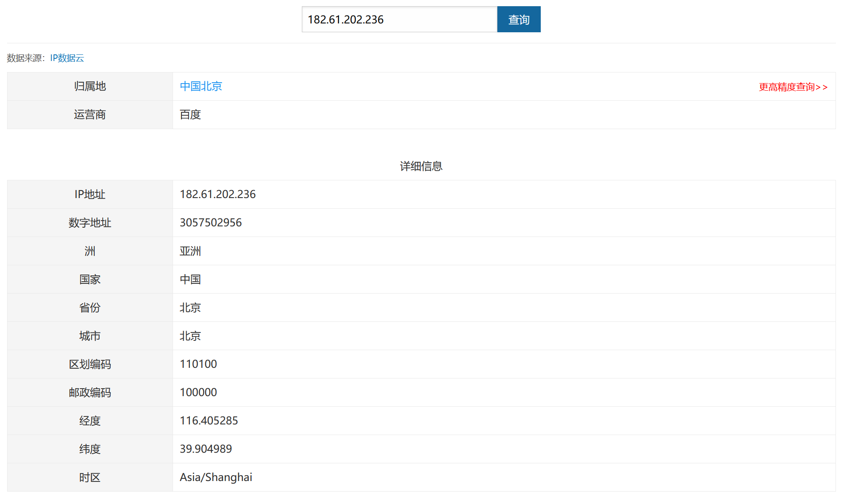Click the 数字地址 value 3057502956
The height and width of the screenshot is (504, 843).
click(211, 222)
